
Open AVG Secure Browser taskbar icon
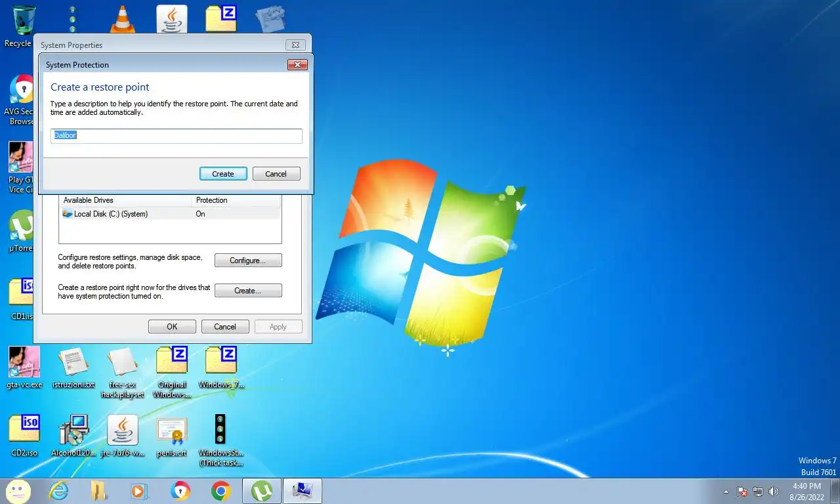pyautogui.click(x=180, y=491)
